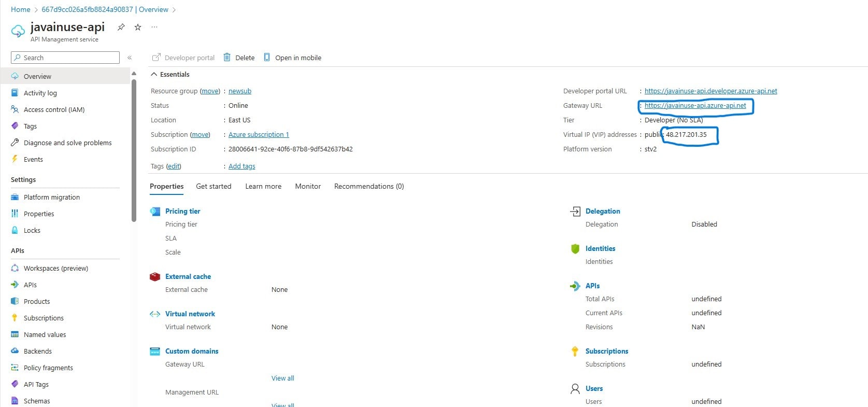Pin the javainuse-api resource to dashboard

(121, 27)
